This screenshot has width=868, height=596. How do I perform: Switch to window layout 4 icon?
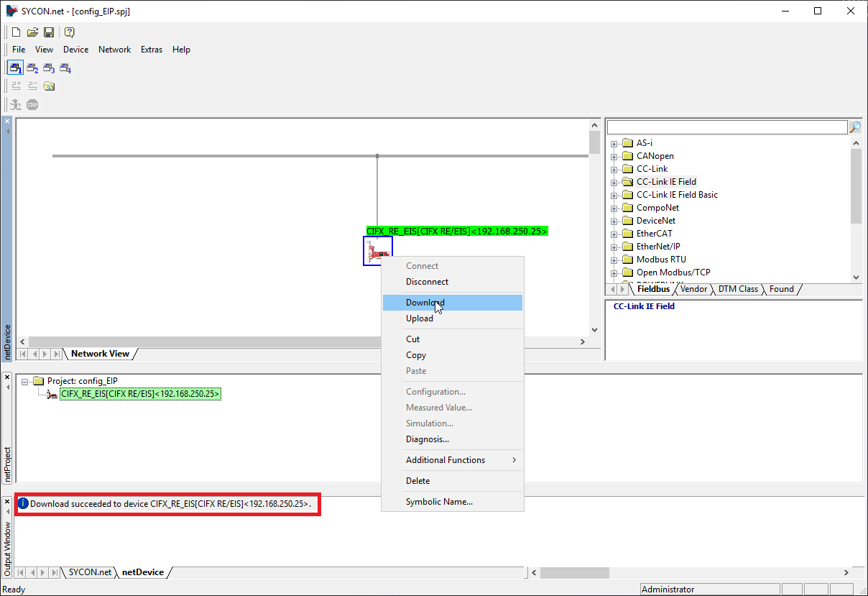point(65,69)
